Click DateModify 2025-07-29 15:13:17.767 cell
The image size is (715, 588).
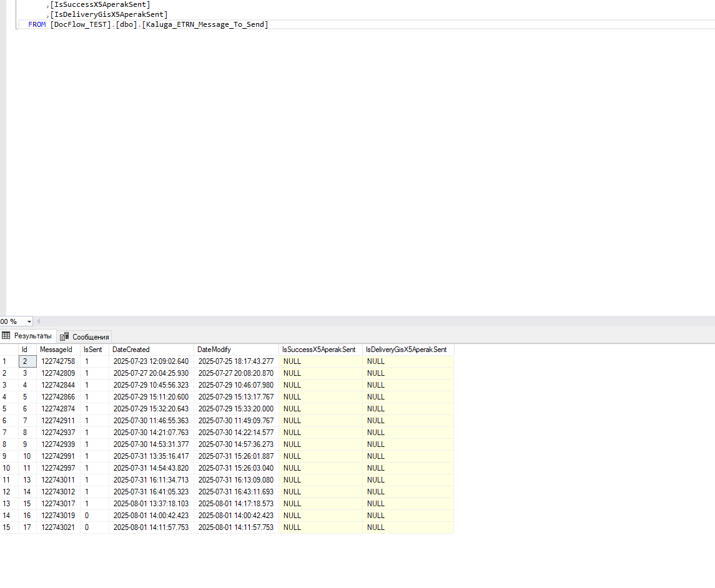click(236, 397)
